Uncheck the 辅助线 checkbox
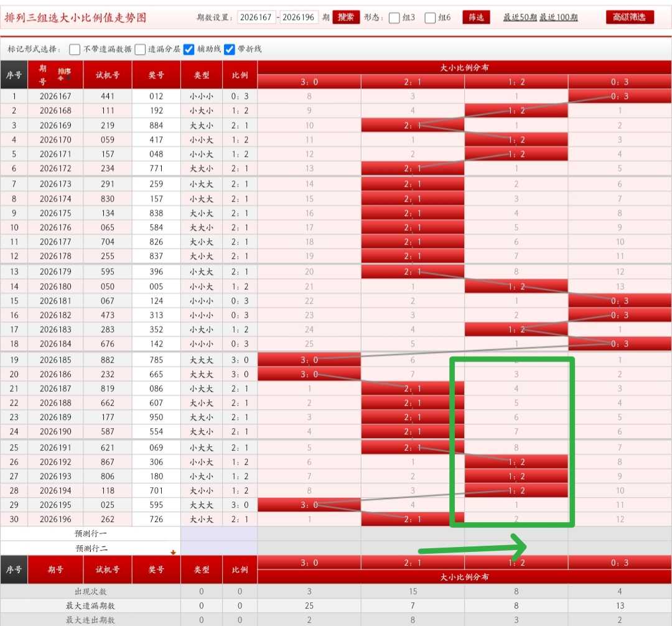672x626 pixels. click(x=189, y=49)
